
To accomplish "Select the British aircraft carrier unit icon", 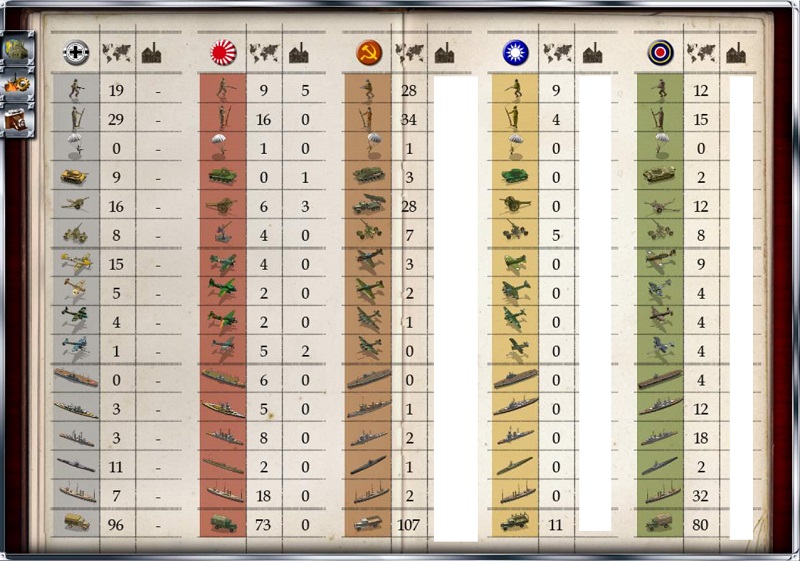I will (x=660, y=378).
